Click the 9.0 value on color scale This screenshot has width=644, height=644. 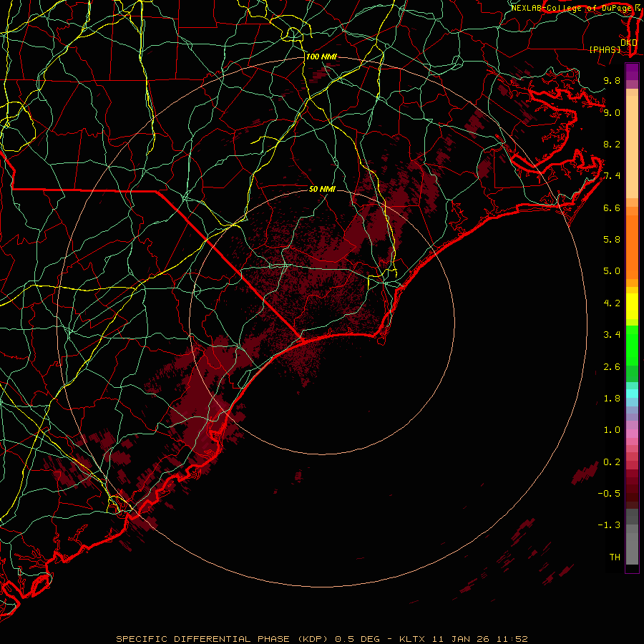click(x=612, y=112)
